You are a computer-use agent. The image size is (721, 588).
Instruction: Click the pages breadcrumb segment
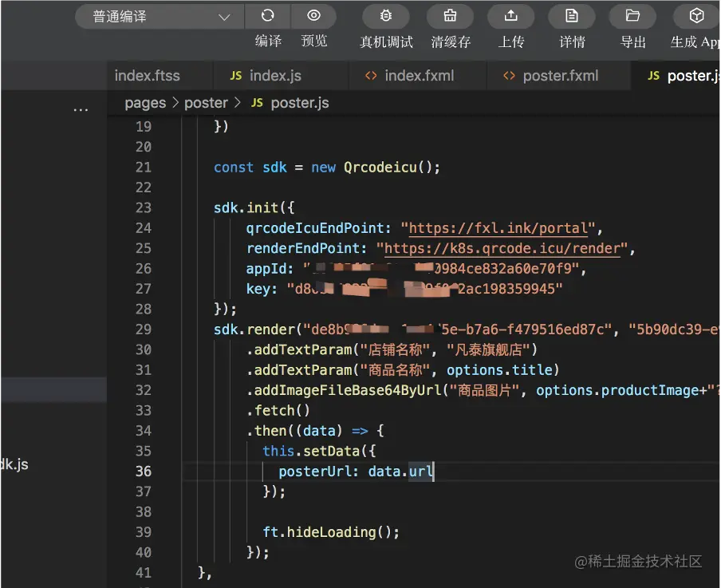(145, 103)
